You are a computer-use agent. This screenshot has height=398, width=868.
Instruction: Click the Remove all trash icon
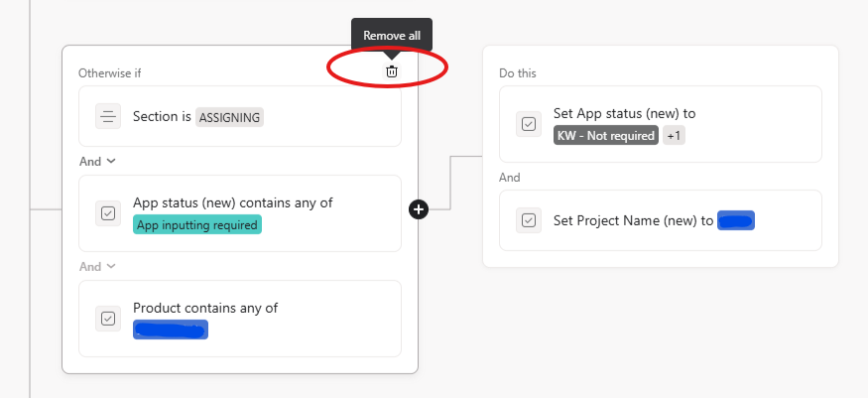coord(392,71)
